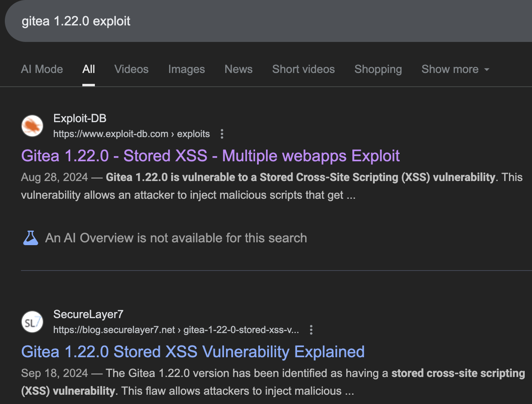Viewport: 532px width, 404px height.
Task: Switch to the Short videos tab
Action: (304, 69)
